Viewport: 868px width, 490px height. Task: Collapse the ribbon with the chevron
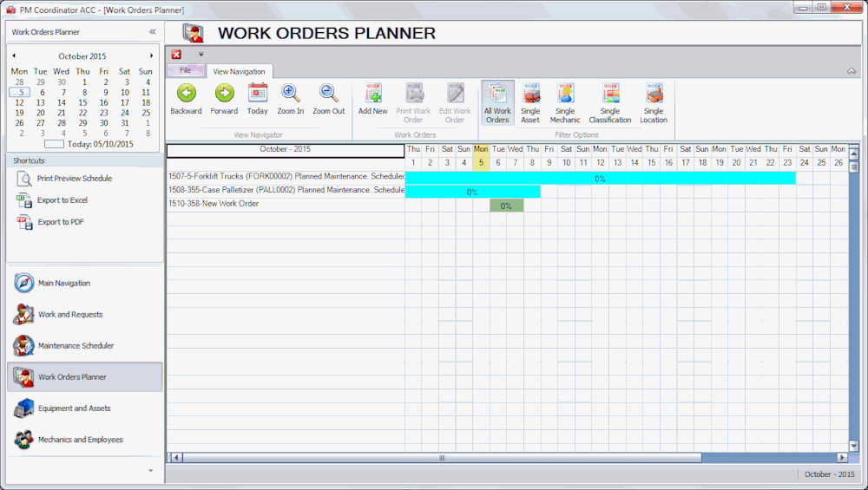click(851, 71)
